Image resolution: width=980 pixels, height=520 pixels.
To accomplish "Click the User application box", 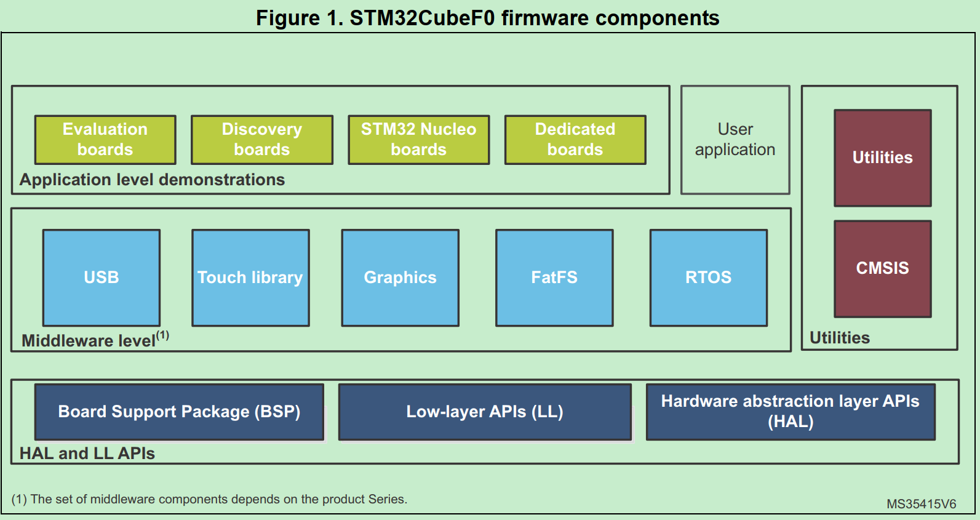I will [735, 140].
